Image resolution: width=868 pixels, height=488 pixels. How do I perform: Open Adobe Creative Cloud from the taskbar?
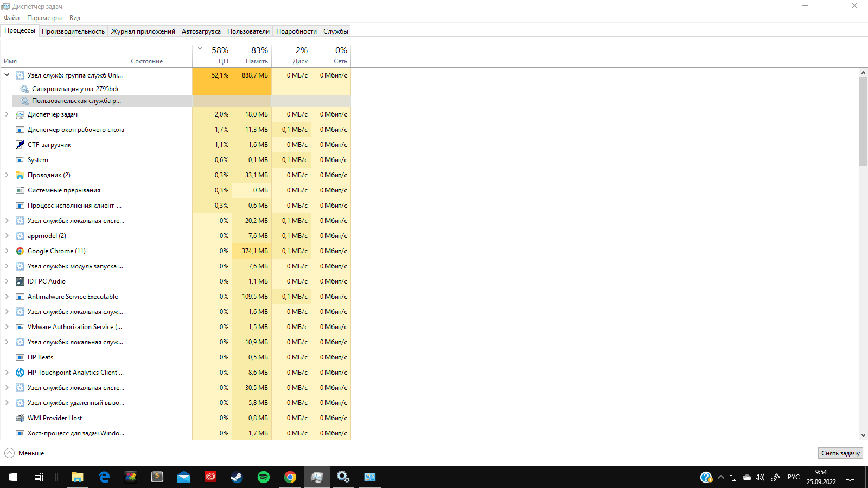(x=210, y=477)
